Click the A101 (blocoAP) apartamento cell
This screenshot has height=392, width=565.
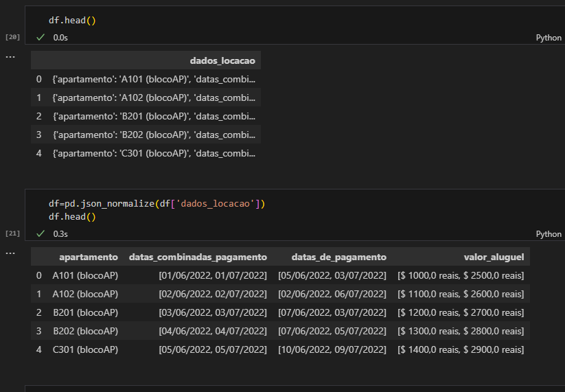point(85,275)
